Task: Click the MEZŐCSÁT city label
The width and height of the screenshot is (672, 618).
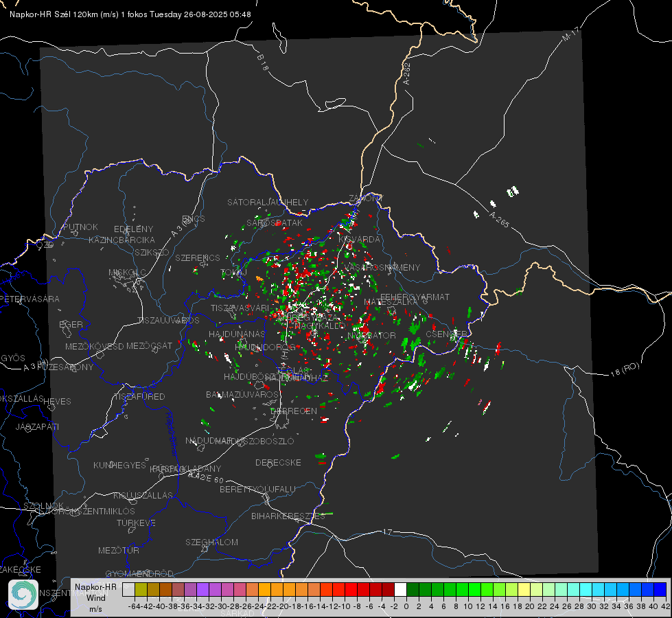Action: point(149,345)
